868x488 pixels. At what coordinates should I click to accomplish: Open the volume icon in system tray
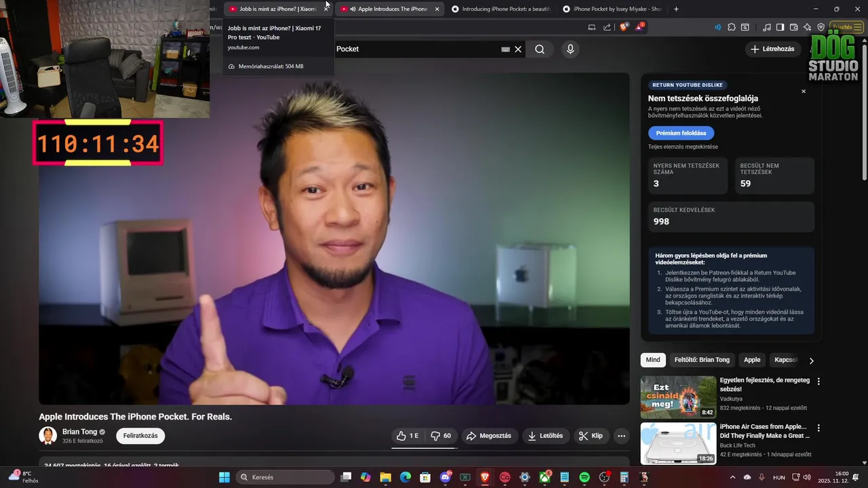click(808, 477)
